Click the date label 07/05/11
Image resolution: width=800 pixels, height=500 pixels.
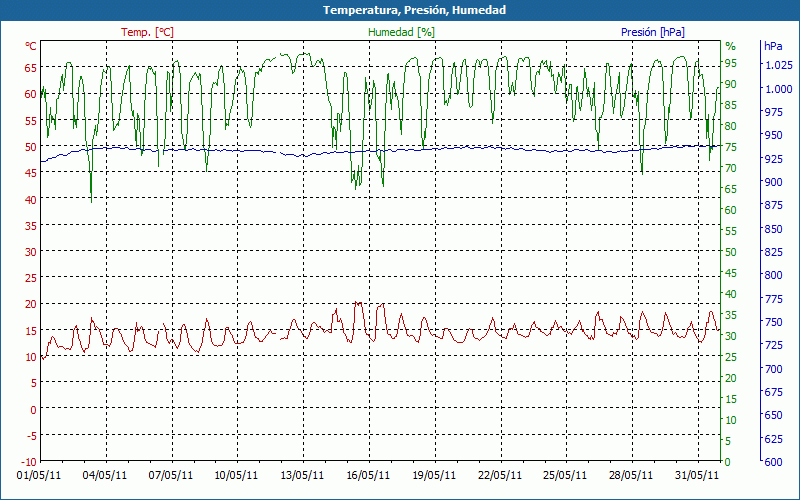click(170, 475)
